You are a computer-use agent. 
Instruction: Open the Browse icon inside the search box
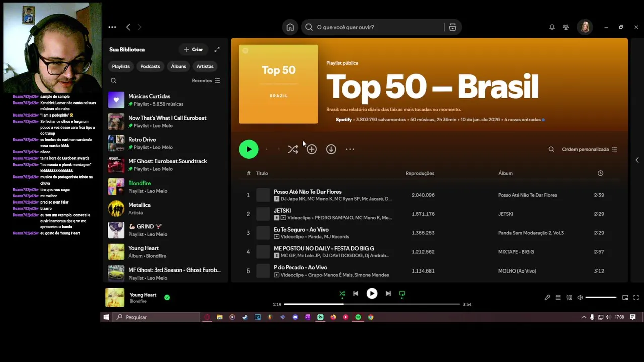[x=452, y=27]
